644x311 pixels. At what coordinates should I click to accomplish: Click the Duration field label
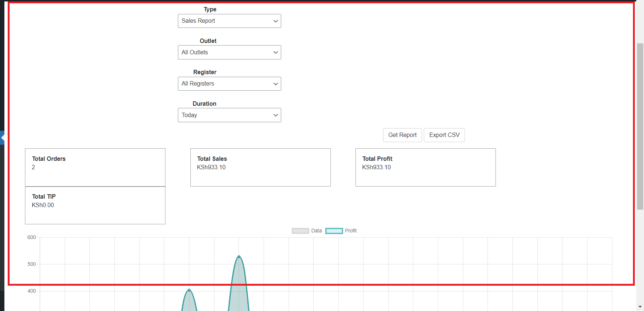[x=204, y=104]
